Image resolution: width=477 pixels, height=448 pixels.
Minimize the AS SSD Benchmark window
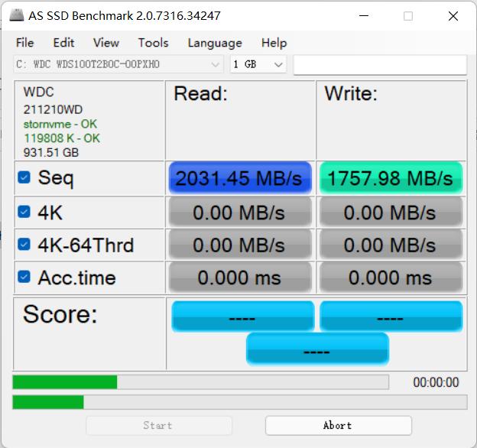364,16
